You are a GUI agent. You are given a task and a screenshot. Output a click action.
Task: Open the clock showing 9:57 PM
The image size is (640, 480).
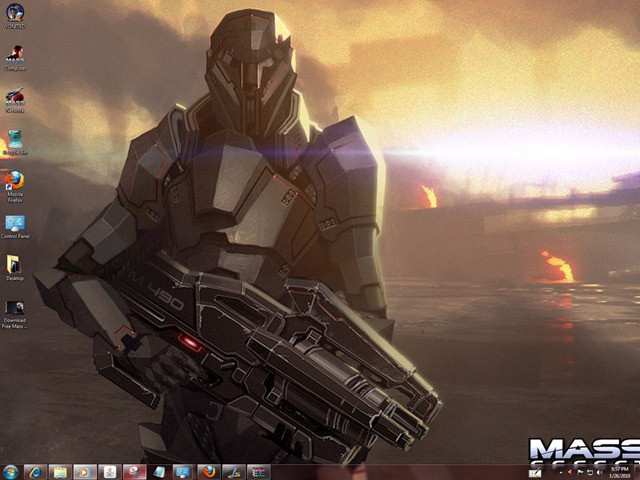pyautogui.click(x=620, y=473)
